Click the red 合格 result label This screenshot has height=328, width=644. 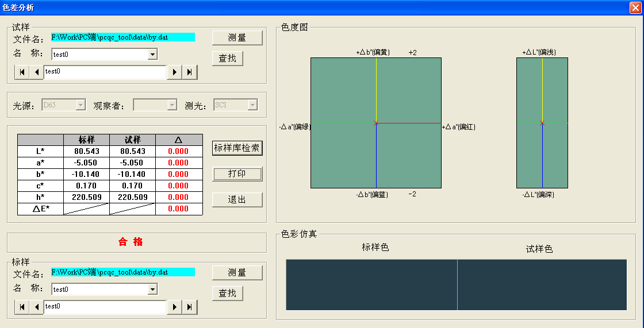point(131,242)
